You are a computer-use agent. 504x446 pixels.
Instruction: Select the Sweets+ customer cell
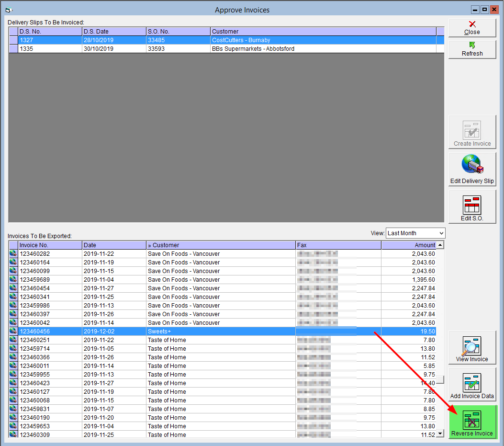pos(221,331)
